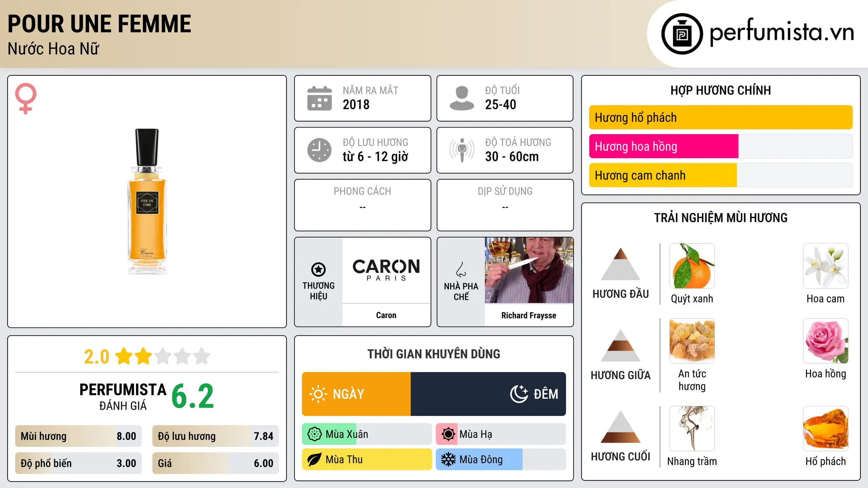Select the Quýt xanh note image

pos(692,266)
